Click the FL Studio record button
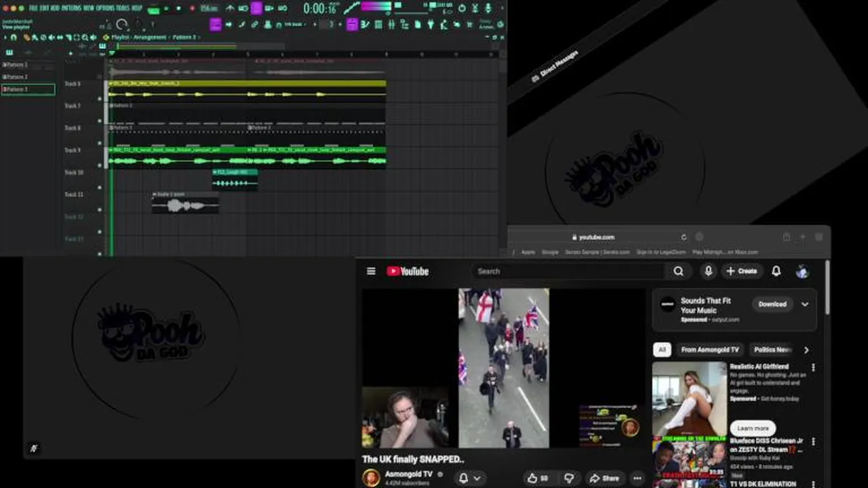The height and width of the screenshot is (488, 868). point(193,9)
